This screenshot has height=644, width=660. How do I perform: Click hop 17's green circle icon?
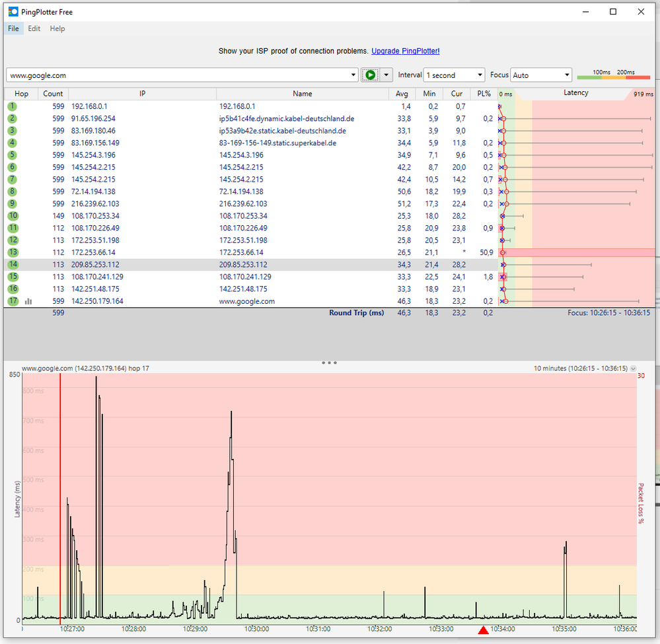pos(14,301)
